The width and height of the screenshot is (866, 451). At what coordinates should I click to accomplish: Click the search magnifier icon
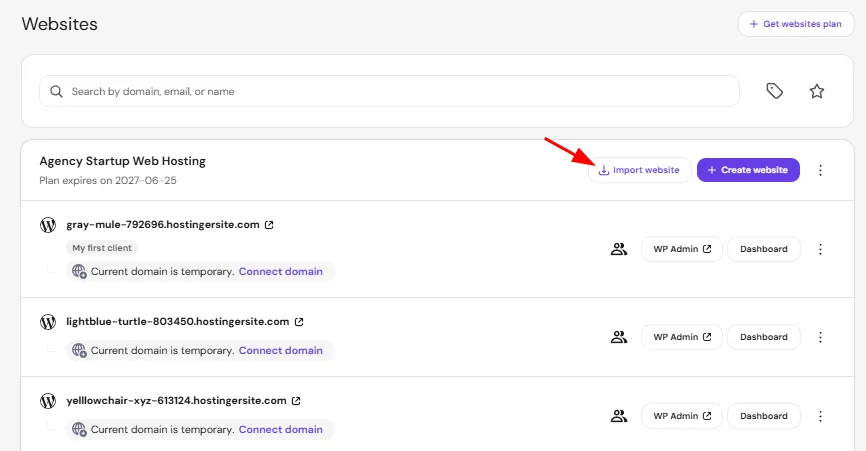56,92
